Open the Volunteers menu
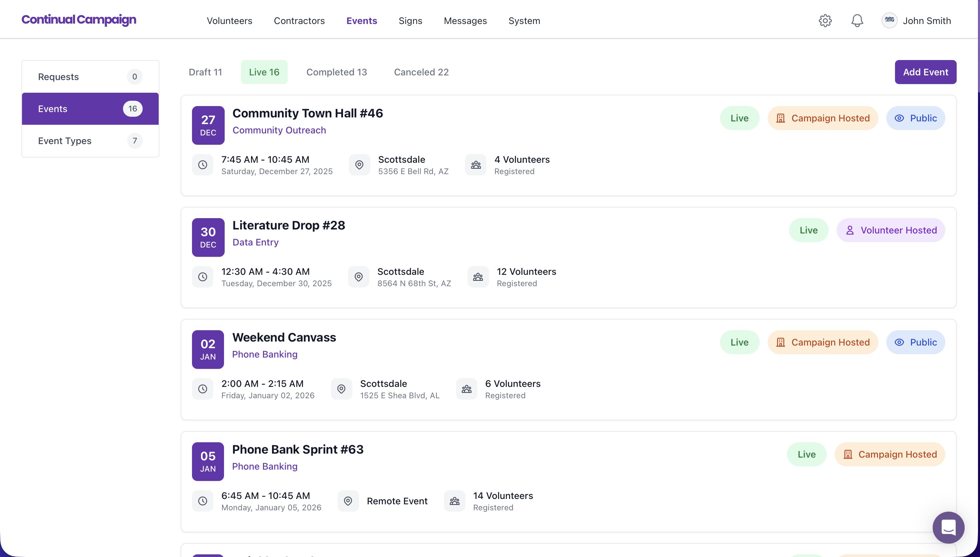This screenshot has height=557, width=980. click(229, 21)
